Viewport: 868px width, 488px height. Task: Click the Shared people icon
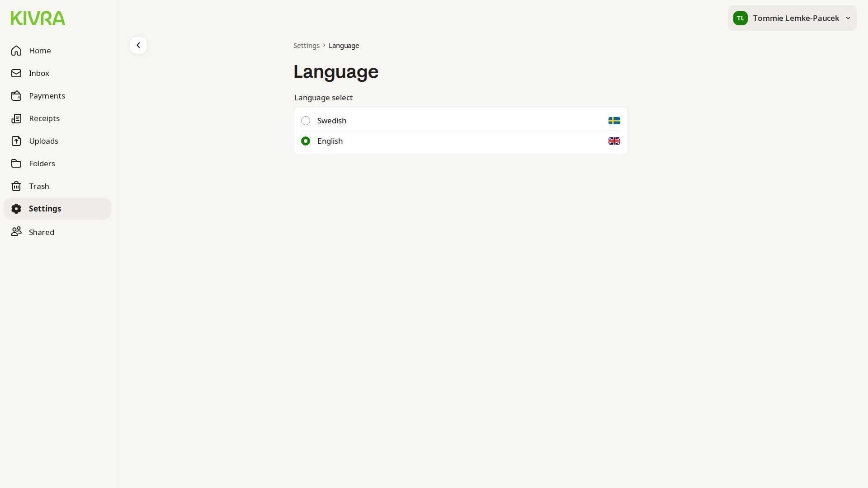pos(16,232)
